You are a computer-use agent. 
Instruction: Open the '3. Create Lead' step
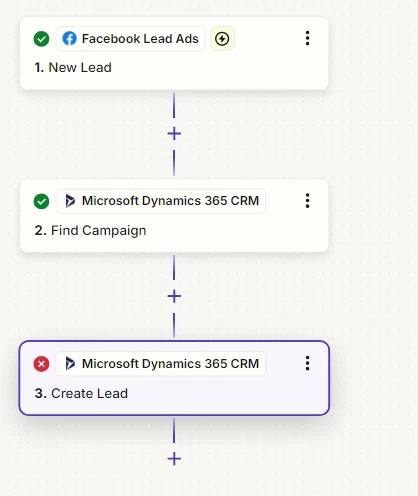pyautogui.click(x=174, y=378)
